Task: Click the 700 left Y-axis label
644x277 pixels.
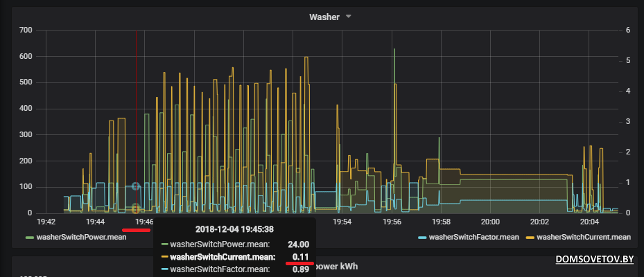Action: tap(26, 30)
